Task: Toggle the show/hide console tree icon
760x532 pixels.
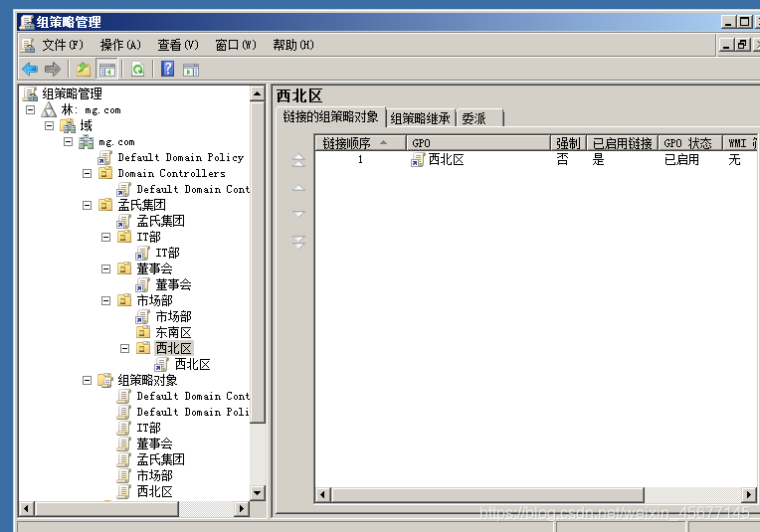Action: pos(107,70)
